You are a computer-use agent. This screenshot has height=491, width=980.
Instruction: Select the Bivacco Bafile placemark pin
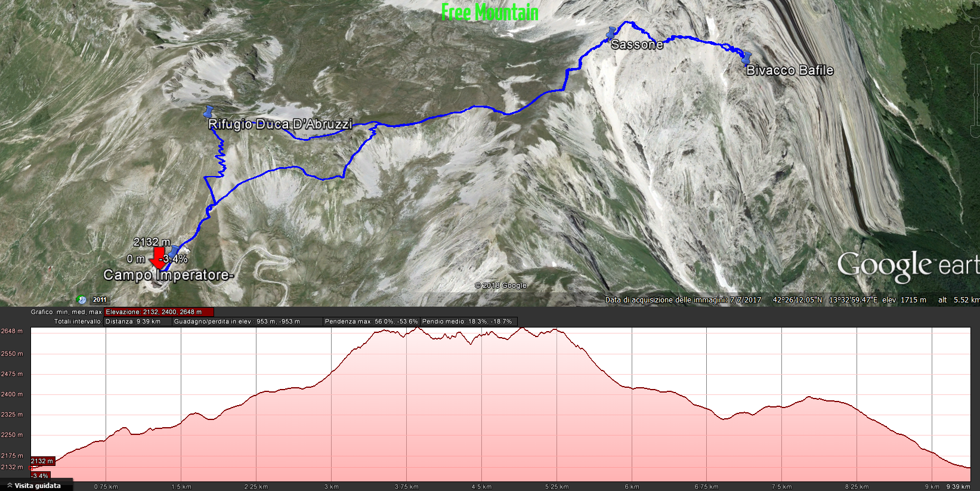pyautogui.click(x=746, y=57)
